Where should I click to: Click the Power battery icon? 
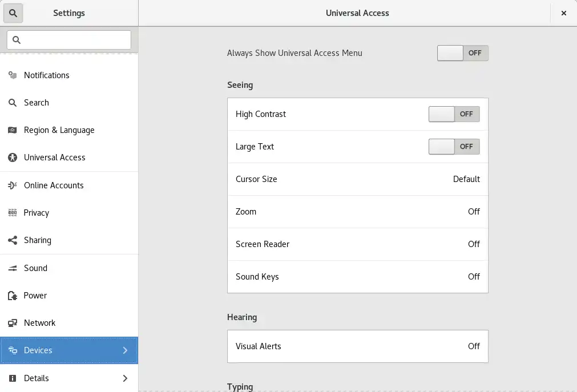pyautogui.click(x=13, y=296)
